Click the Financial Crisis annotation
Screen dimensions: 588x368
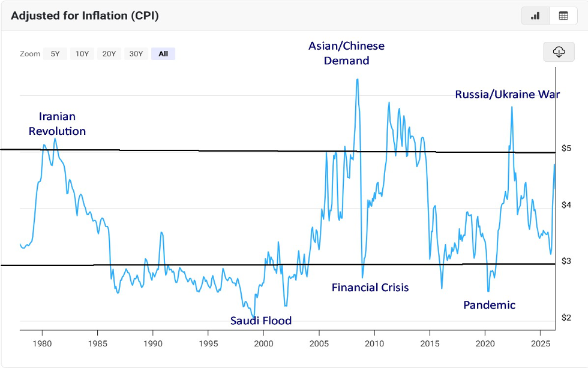click(370, 288)
